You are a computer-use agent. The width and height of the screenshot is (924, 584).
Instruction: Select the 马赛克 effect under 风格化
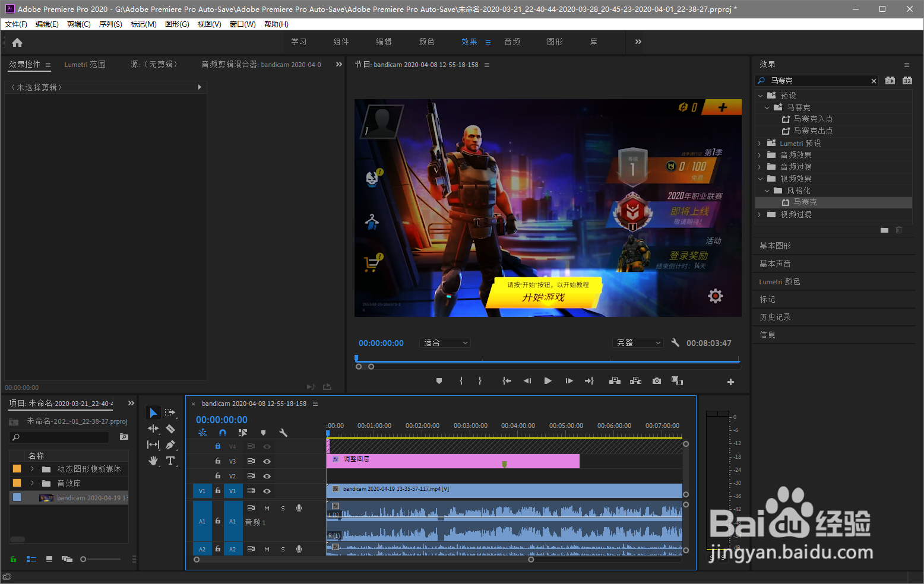pyautogui.click(x=805, y=202)
